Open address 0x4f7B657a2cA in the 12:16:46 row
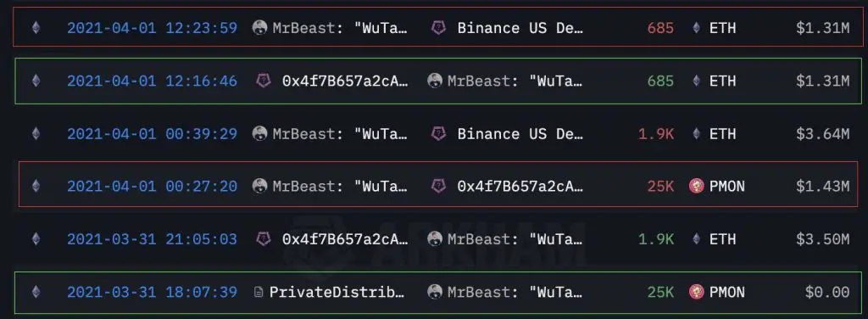The height and width of the screenshot is (319, 868). [346, 81]
